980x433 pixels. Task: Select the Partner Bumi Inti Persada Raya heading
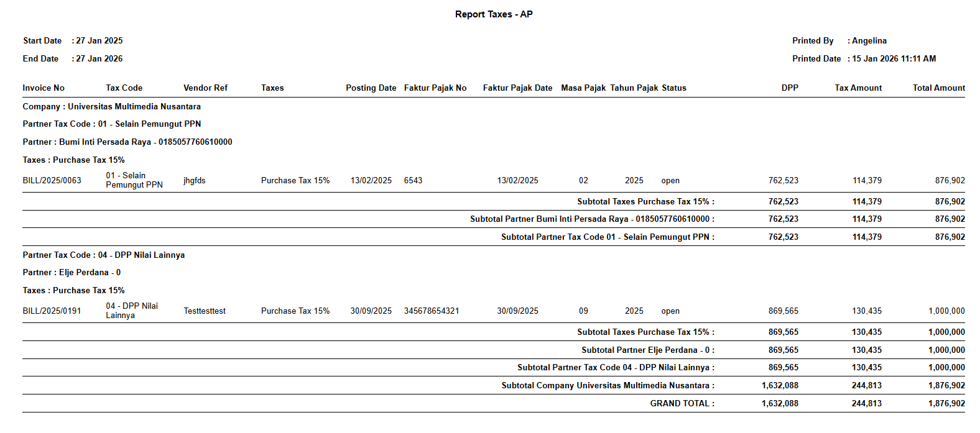pyautogui.click(x=127, y=142)
